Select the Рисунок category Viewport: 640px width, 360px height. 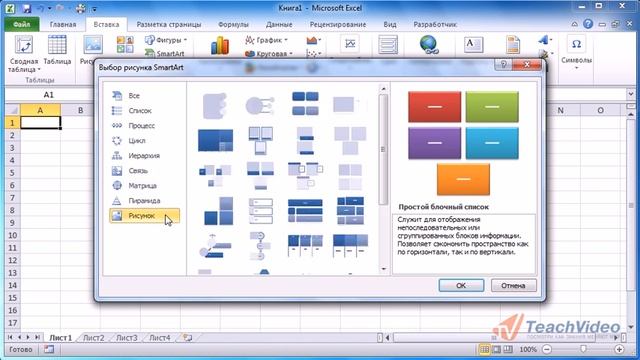pos(144,216)
